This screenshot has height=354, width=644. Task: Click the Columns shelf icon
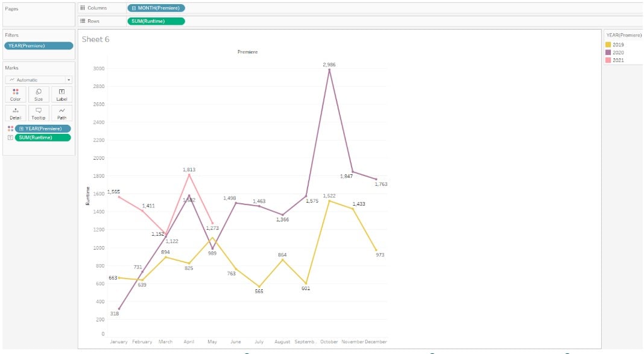point(83,7)
